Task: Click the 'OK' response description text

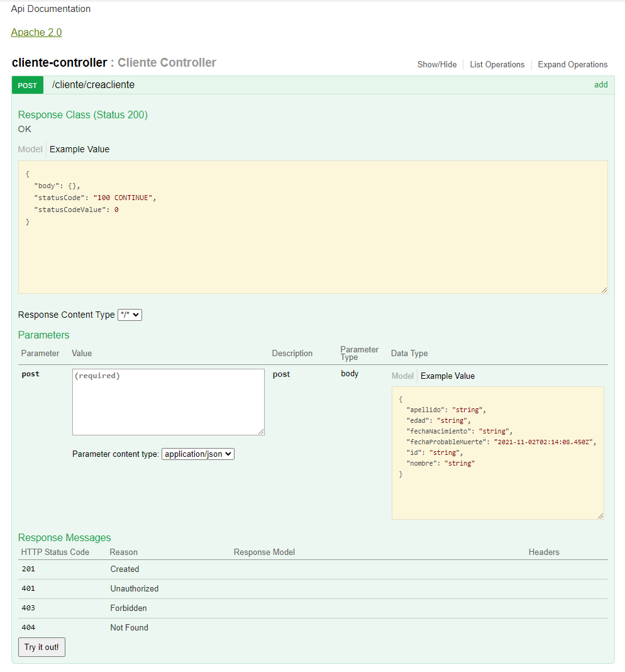Action: 25,129
